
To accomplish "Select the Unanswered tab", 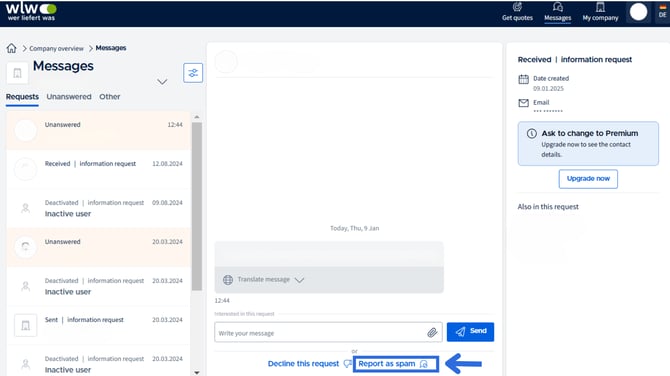I will click(x=69, y=97).
